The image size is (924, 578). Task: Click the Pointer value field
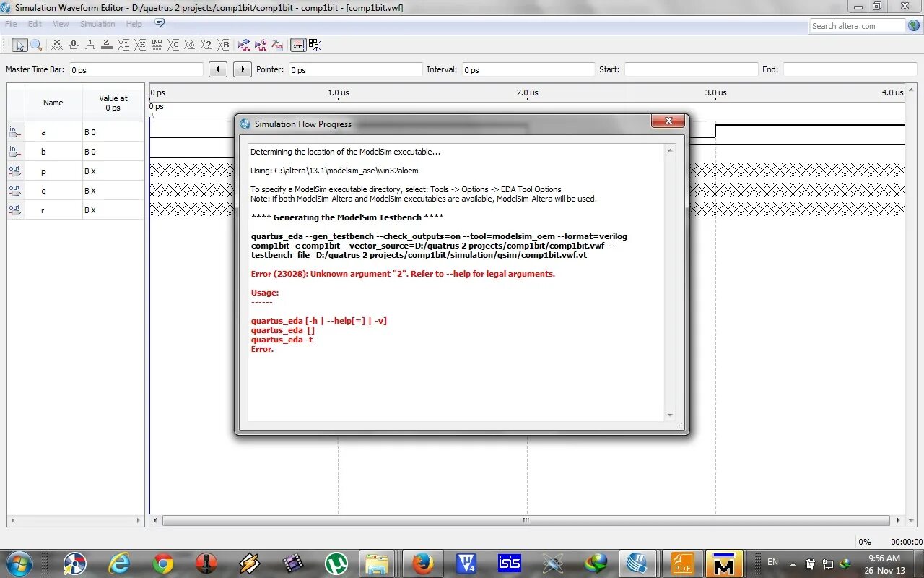pos(355,69)
